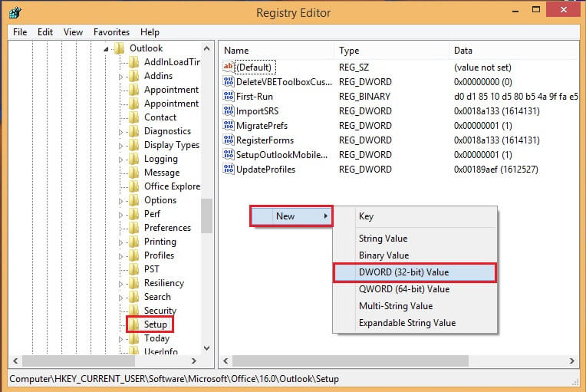586x392 pixels.
Task: Expand the Diagnostics key
Action: 120,132
